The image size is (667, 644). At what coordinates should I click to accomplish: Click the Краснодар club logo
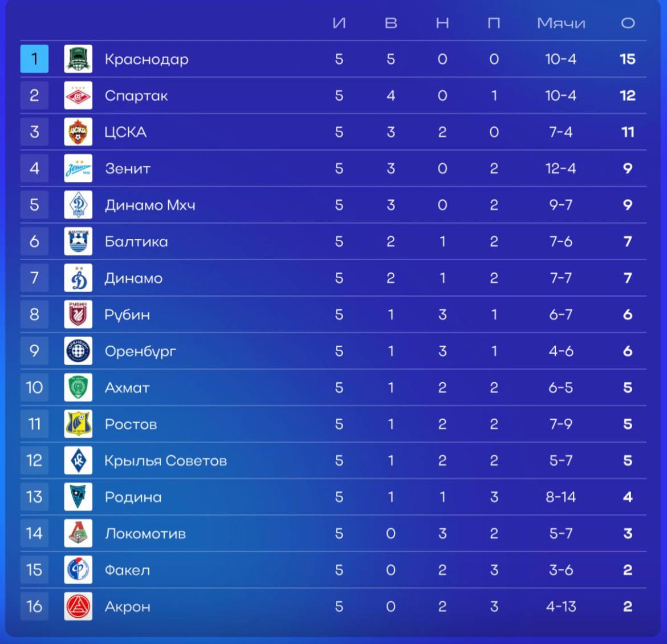(78, 59)
